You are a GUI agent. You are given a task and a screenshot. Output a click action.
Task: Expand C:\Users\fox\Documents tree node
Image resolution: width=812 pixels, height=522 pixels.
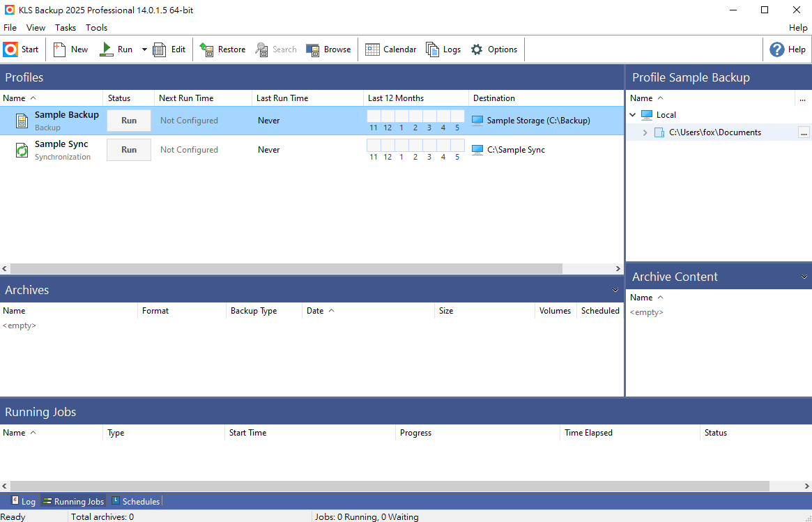pos(645,132)
